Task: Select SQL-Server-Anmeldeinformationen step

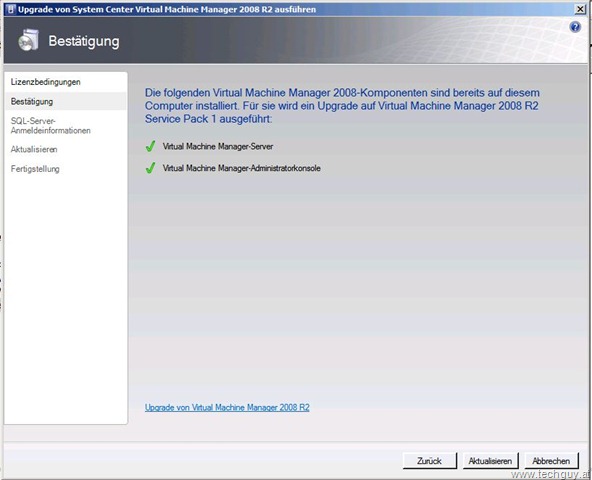Action: [51, 126]
